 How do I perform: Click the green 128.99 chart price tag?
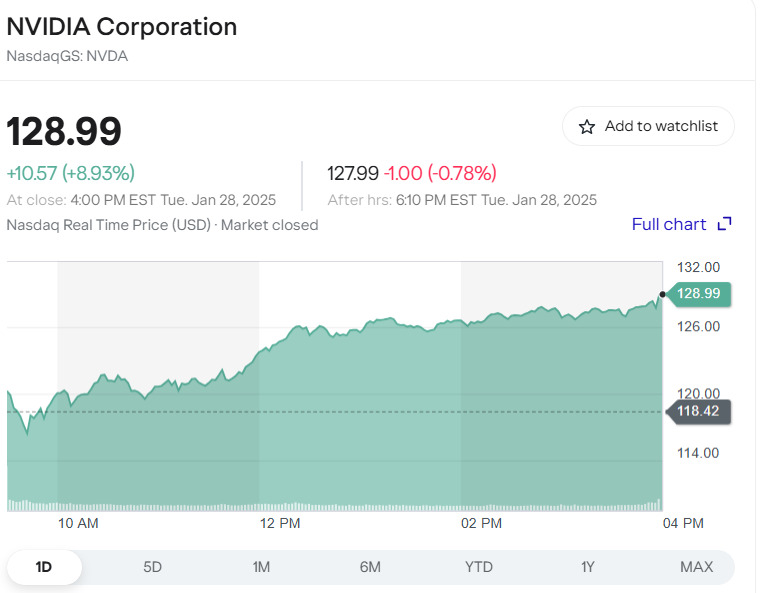tap(699, 294)
